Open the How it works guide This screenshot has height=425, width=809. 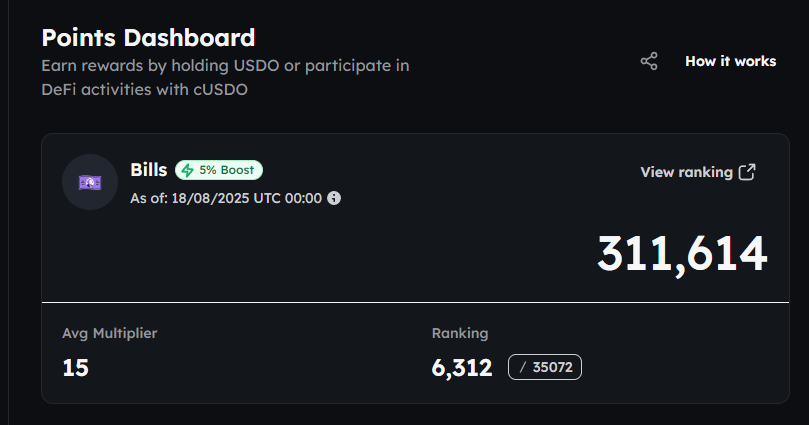point(730,62)
